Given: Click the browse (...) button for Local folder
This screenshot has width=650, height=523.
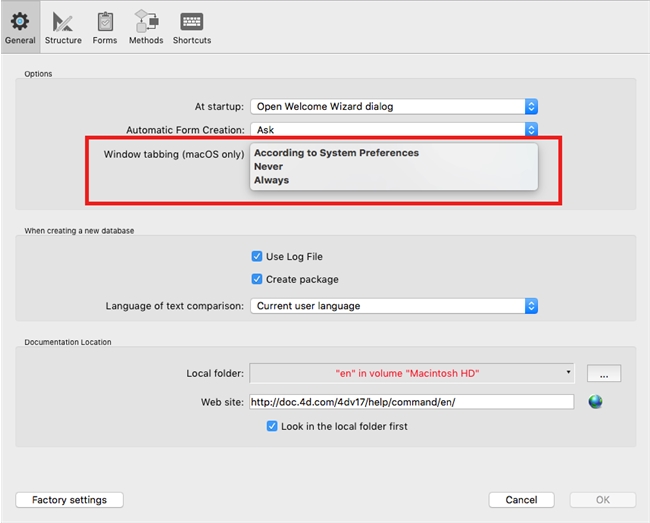Looking at the screenshot, I should (604, 373).
